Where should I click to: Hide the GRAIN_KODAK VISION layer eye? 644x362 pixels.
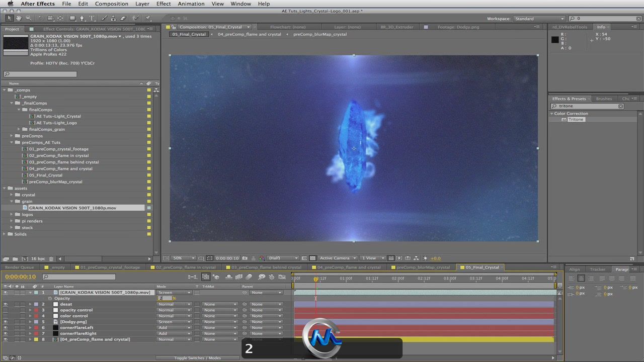(6, 293)
